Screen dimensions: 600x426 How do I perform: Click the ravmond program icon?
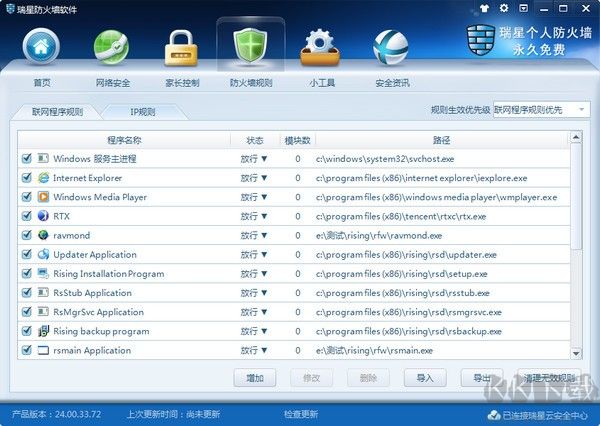click(43, 235)
